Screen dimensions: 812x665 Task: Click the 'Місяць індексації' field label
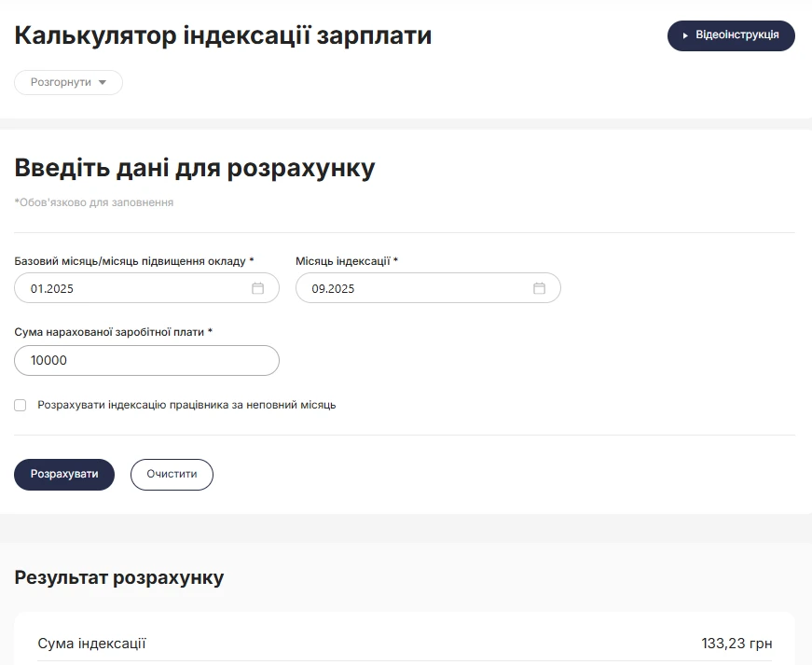click(346, 261)
